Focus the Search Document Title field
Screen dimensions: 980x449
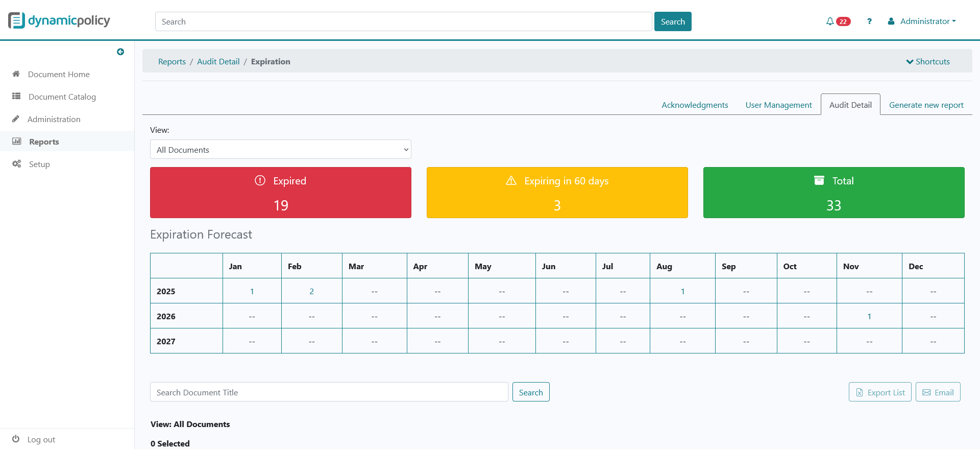coord(329,392)
